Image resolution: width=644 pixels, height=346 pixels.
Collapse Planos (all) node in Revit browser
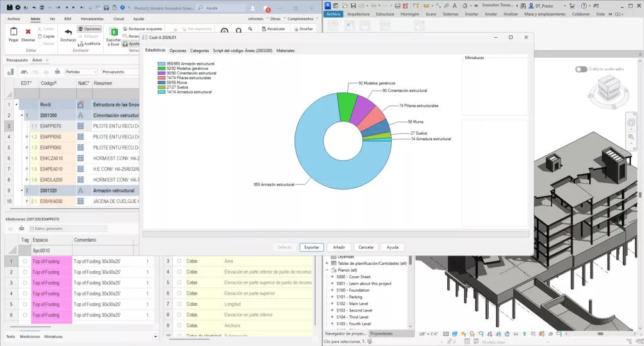pos(327,270)
